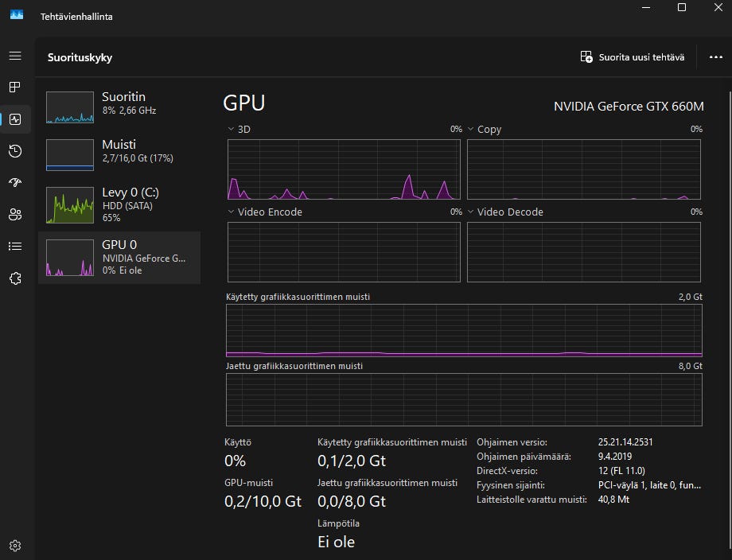The width and height of the screenshot is (732, 560).
Task: Open the Services puzzle icon
Action: [x=15, y=278]
